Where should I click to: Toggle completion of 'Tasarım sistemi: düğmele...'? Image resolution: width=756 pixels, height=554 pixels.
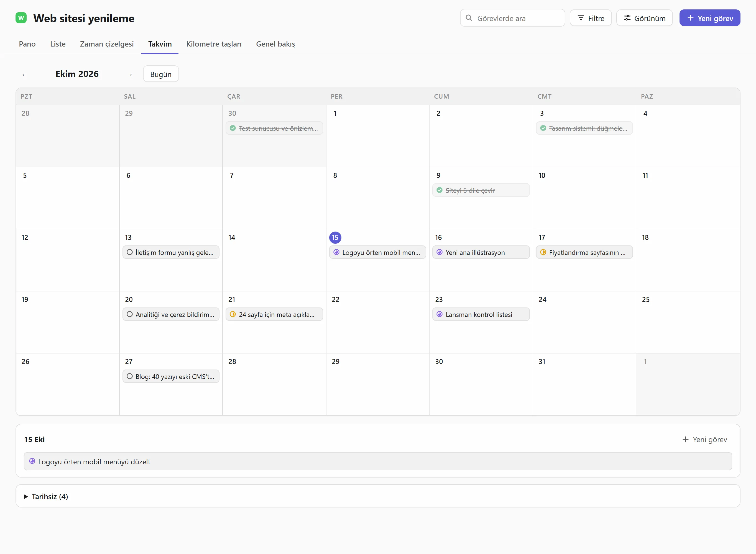click(543, 128)
